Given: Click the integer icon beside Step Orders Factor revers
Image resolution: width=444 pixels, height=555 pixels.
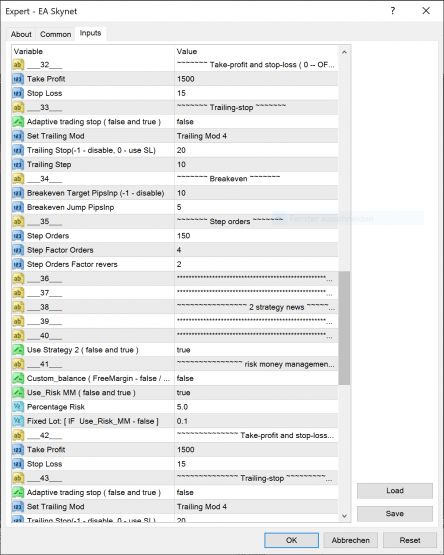Looking at the screenshot, I should [18, 264].
